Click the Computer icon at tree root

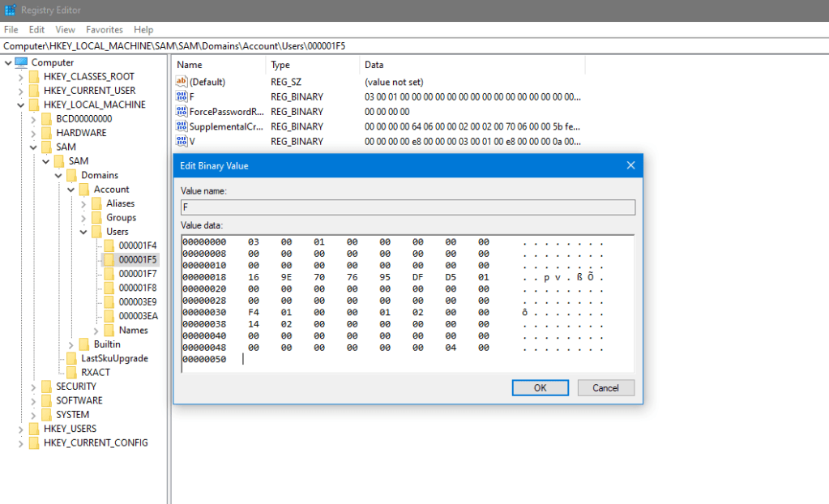click(21, 62)
